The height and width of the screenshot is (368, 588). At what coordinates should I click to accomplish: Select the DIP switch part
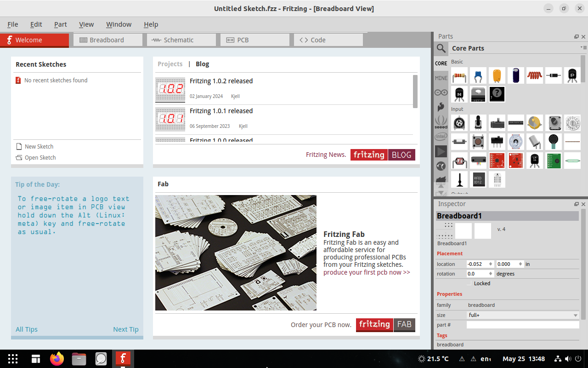(515, 123)
